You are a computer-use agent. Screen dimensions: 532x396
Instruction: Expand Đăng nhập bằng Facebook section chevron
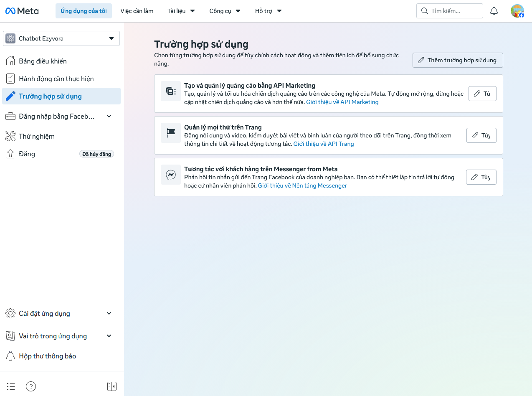click(x=109, y=116)
